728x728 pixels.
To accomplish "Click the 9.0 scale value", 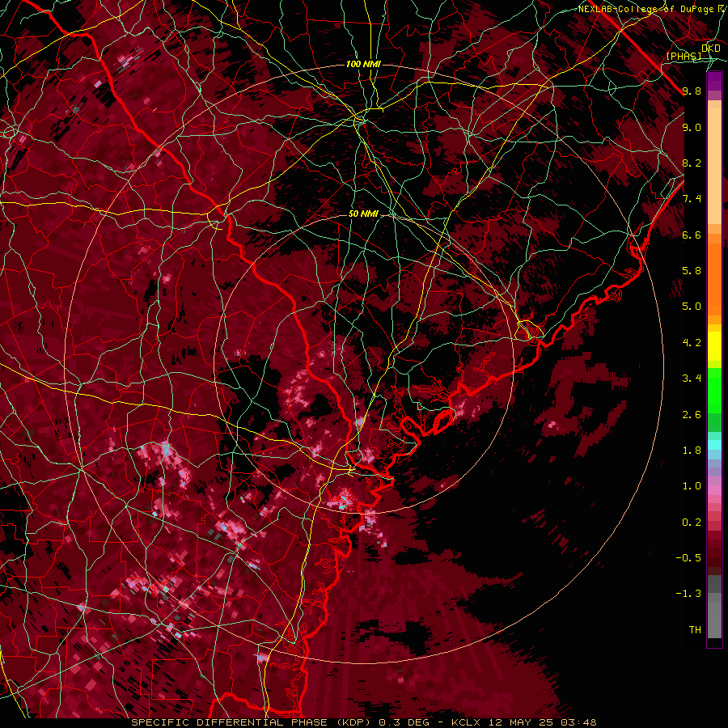I will pos(692,127).
